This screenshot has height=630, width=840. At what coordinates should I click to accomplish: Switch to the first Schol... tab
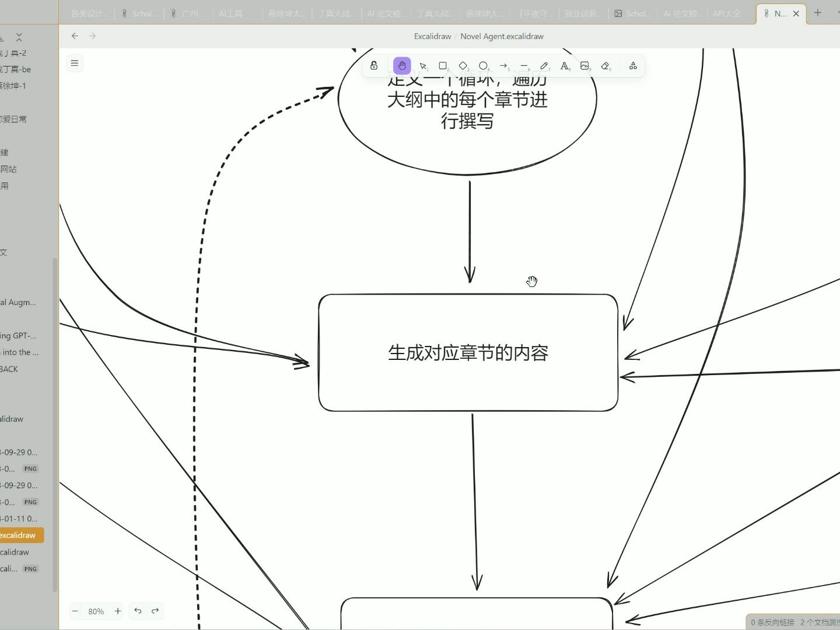[139, 13]
